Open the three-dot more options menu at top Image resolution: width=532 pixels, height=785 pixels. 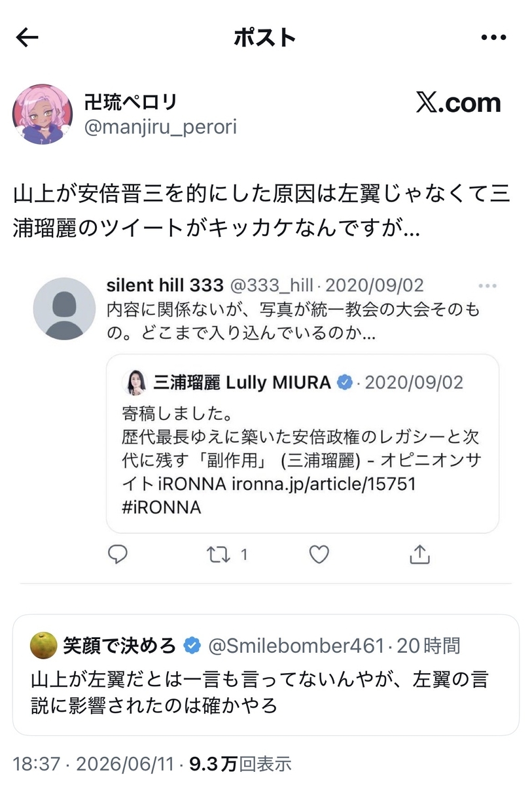[494, 38]
